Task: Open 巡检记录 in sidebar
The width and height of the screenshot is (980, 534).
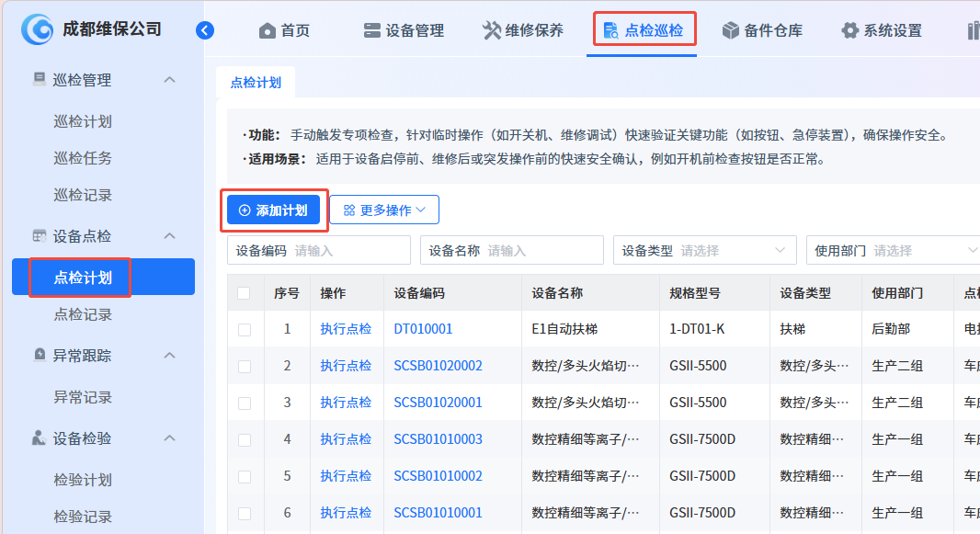Action: [83, 195]
